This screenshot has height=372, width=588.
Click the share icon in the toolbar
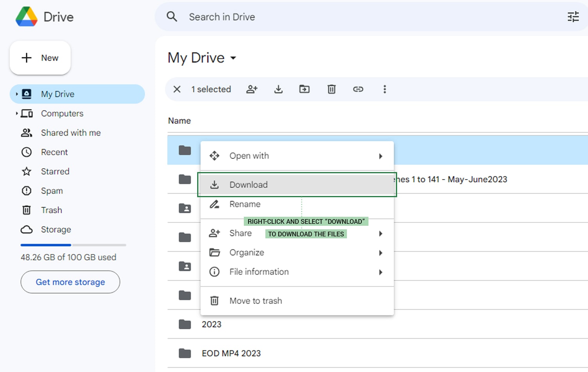click(252, 89)
